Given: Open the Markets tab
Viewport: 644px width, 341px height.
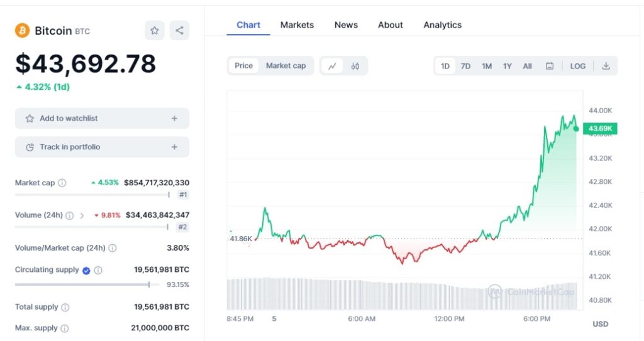Looking at the screenshot, I should pyautogui.click(x=297, y=25).
